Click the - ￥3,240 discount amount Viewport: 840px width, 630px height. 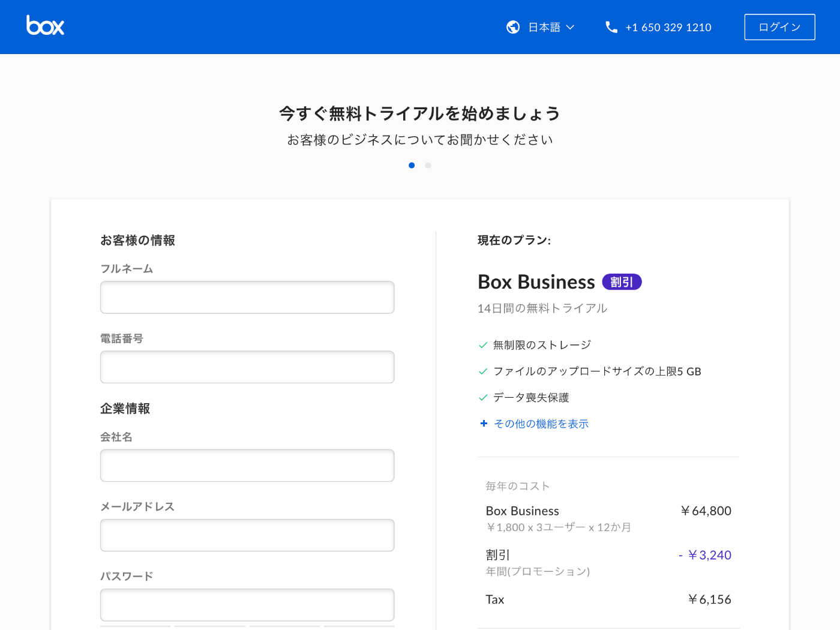(x=705, y=555)
